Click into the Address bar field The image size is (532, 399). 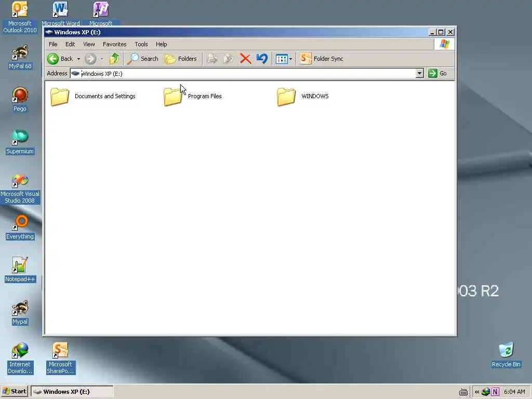[x=243, y=73]
